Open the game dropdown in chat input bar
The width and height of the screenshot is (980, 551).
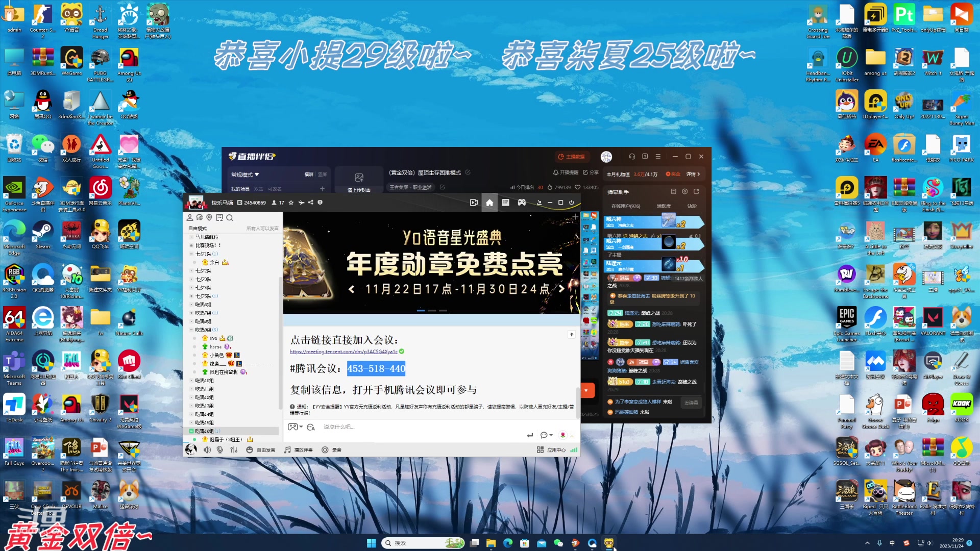[295, 427]
